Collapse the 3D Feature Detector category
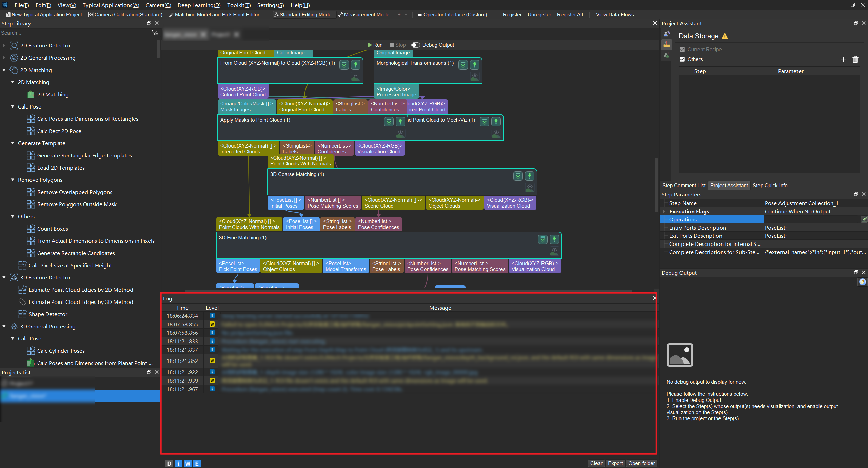 (4, 277)
